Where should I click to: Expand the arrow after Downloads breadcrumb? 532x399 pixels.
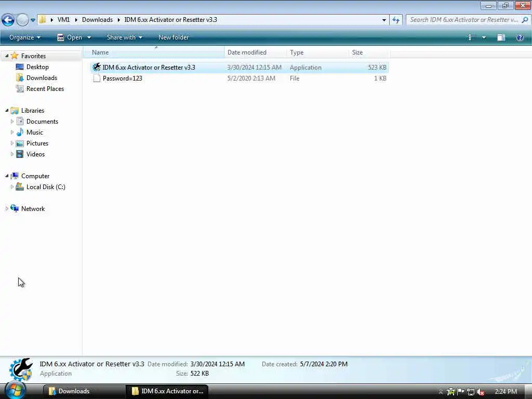click(119, 20)
